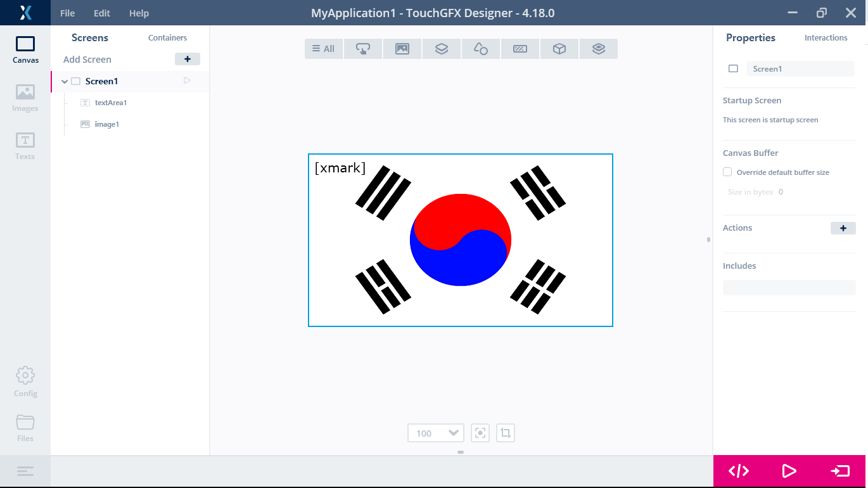Click the play arrow beside Screen1
The width and height of the screenshot is (868, 488).
(x=187, y=80)
